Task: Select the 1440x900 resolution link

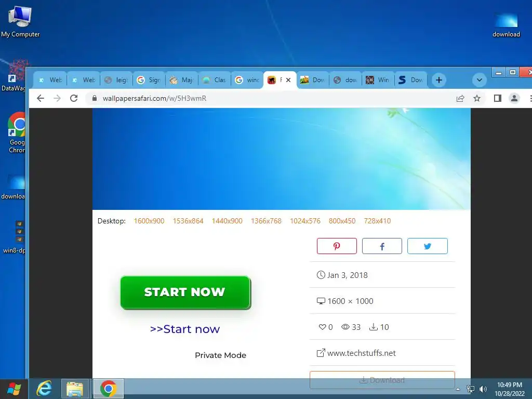Action: point(227,221)
